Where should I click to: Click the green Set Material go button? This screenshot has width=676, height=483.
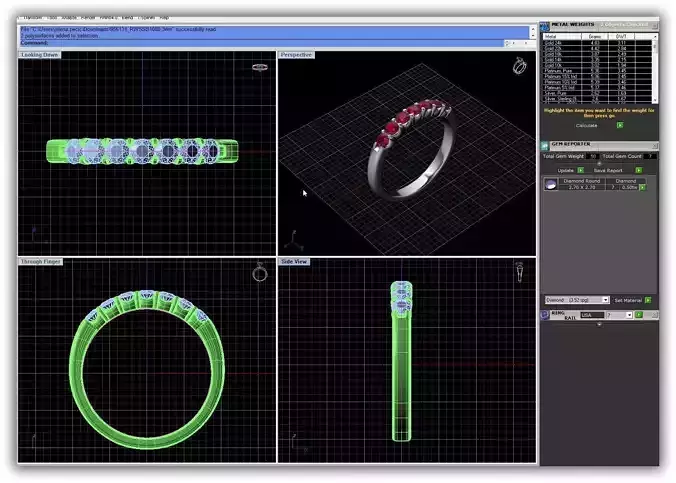click(x=648, y=300)
